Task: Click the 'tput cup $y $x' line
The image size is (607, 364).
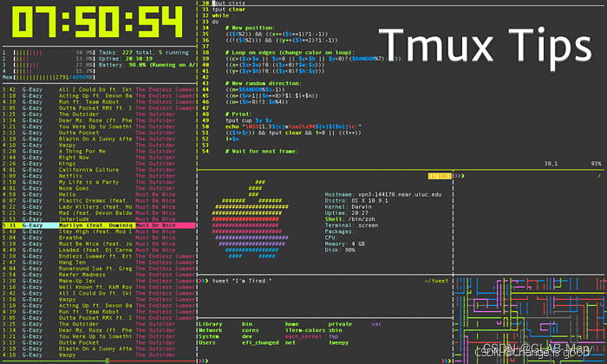Action: pyautogui.click(x=249, y=120)
